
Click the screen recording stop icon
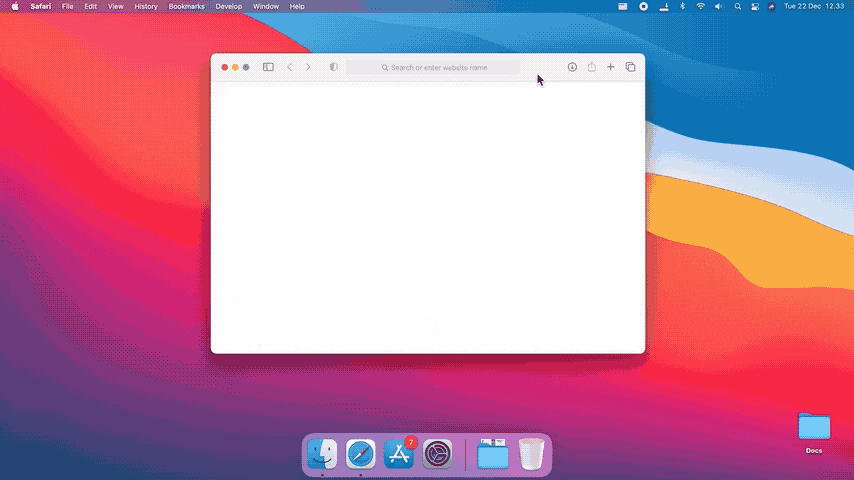pos(643,7)
